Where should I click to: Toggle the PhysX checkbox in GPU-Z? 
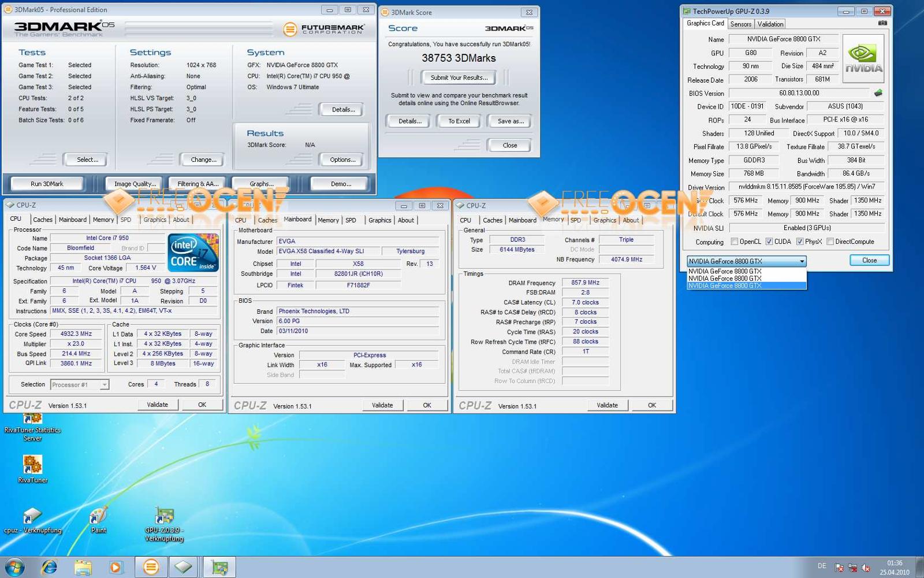pos(800,242)
